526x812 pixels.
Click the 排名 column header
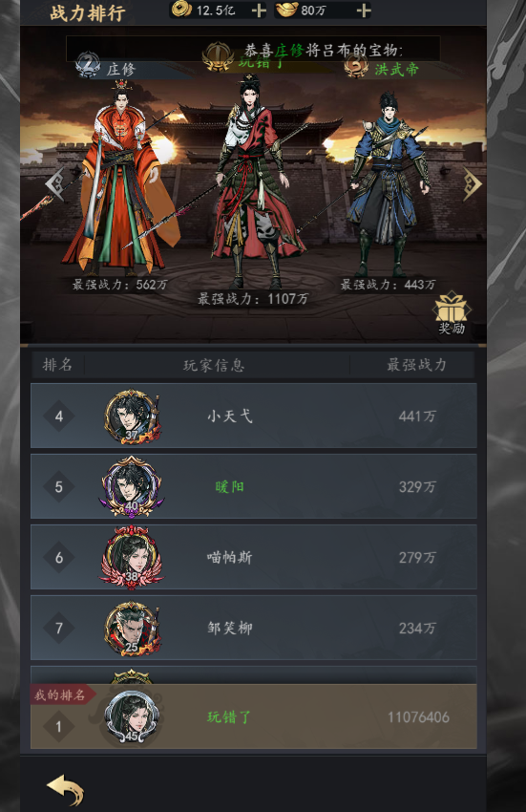[57, 365]
